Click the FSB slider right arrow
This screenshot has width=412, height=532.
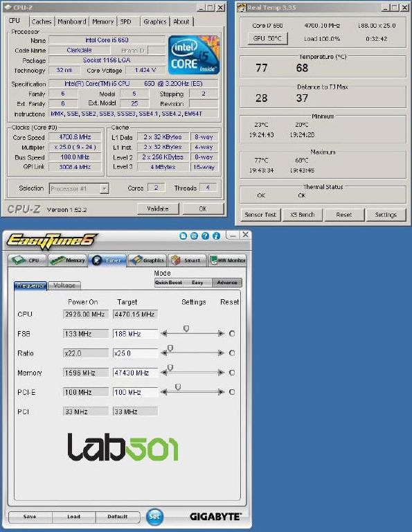[x=221, y=333]
